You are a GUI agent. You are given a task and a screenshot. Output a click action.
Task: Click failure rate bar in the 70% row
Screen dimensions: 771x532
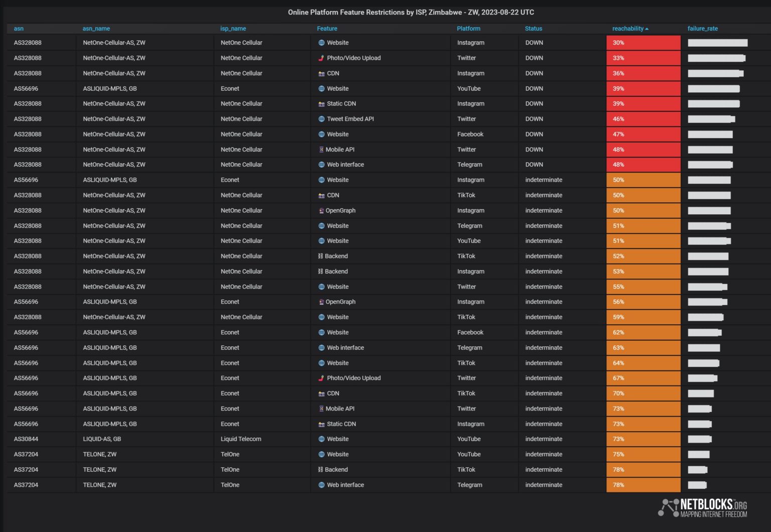tap(701, 393)
